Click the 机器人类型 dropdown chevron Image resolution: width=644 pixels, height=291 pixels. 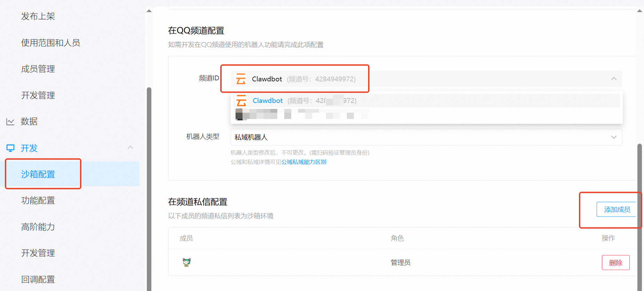(x=614, y=137)
